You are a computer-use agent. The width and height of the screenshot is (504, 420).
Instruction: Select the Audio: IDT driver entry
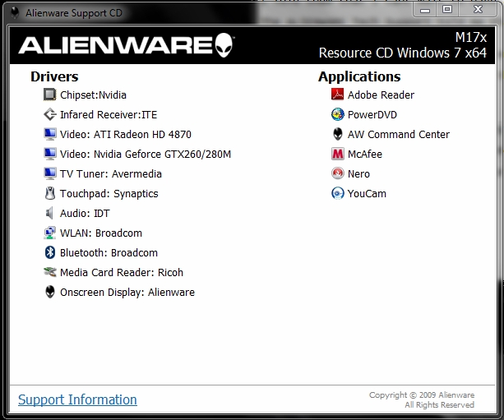[85, 214]
